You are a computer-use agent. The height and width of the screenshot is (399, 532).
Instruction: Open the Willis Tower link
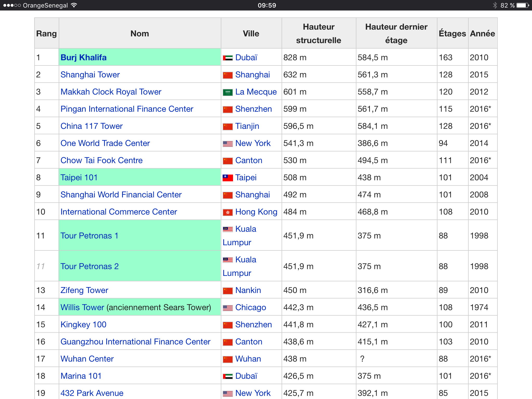(82, 307)
